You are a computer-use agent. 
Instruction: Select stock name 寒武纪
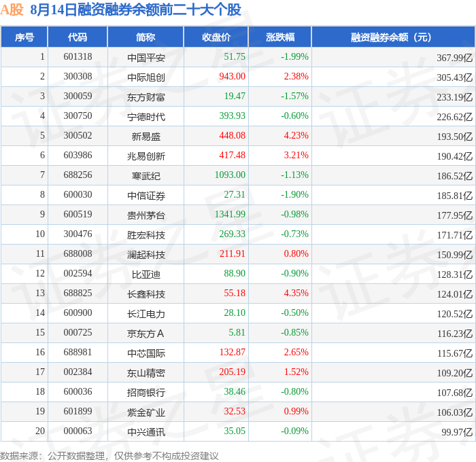click(146, 176)
